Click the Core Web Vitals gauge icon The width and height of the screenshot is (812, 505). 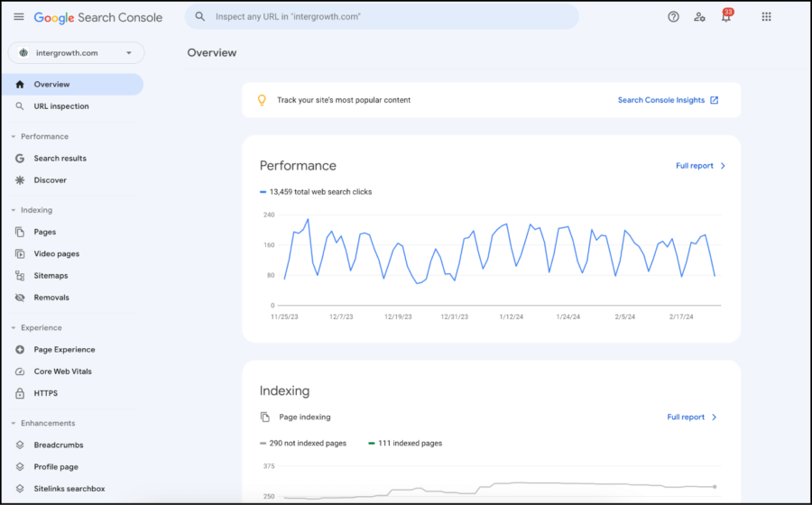click(20, 372)
